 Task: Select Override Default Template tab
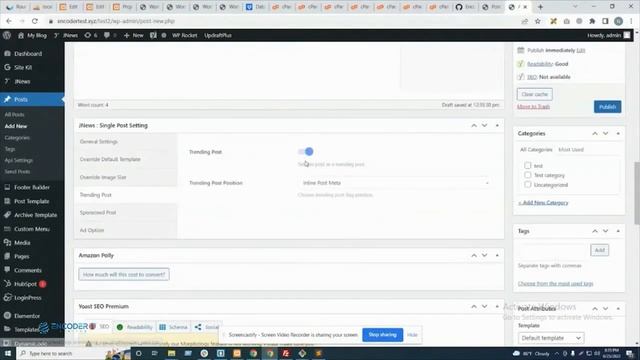coord(126,159)
